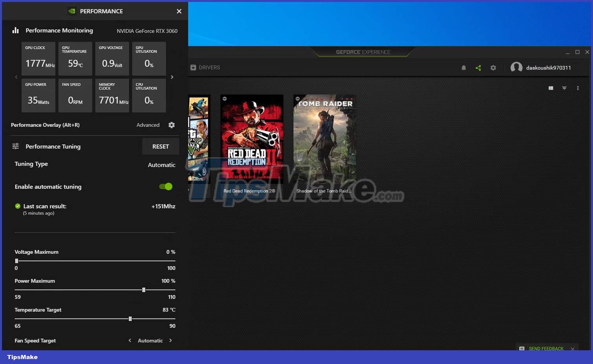This screenshot has height=364, width=593.
Task: Adjust the Temperature Target slider handle
Action: tap(130, 319)
